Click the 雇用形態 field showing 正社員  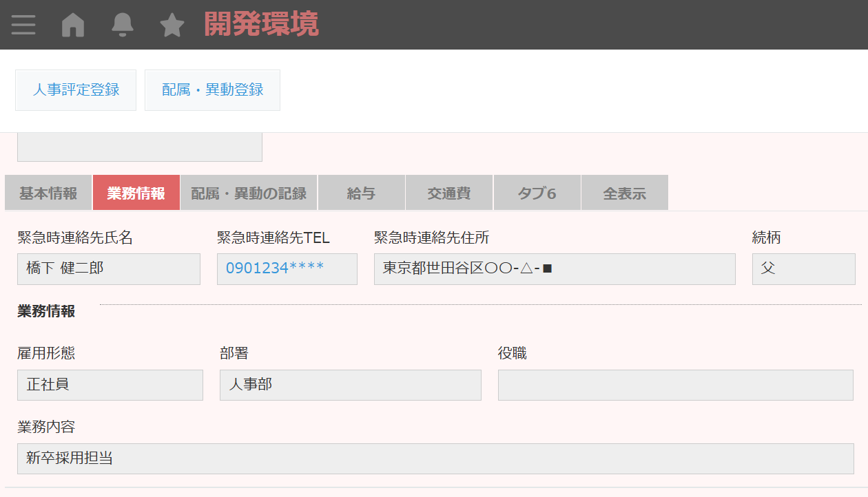[110, 385]
